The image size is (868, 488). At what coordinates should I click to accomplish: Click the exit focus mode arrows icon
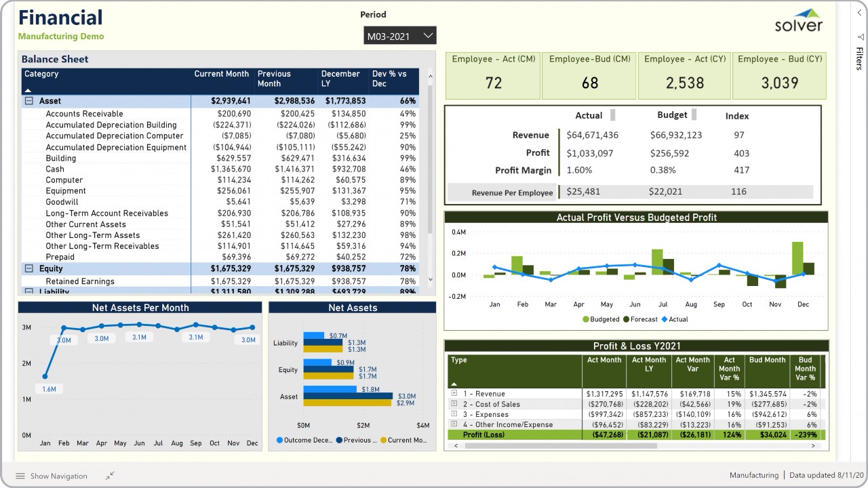(x=110, y=475)
